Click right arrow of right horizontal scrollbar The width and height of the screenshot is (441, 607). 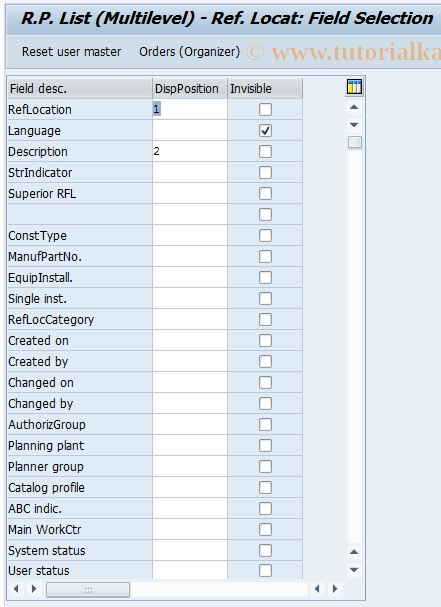pyautogui.click(x=335, y=589)
